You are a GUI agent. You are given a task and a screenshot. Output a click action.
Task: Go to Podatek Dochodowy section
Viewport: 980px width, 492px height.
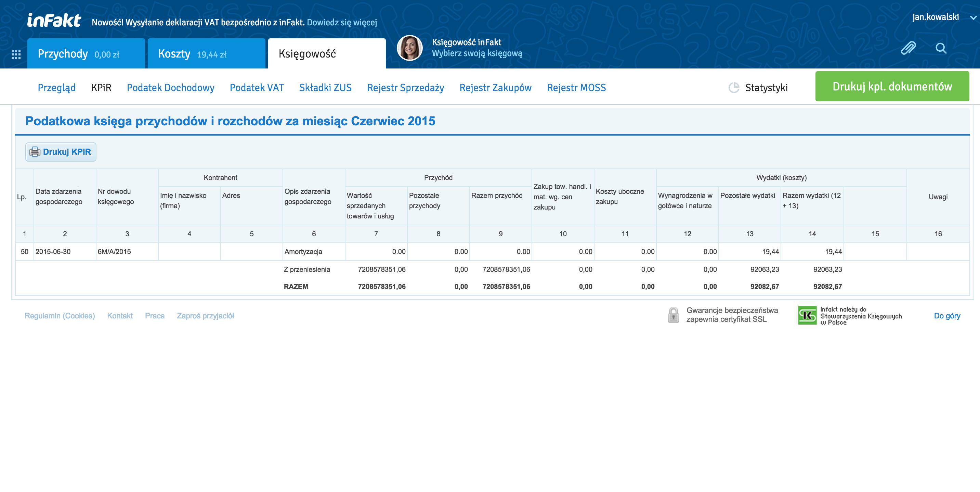click(170, 88)
